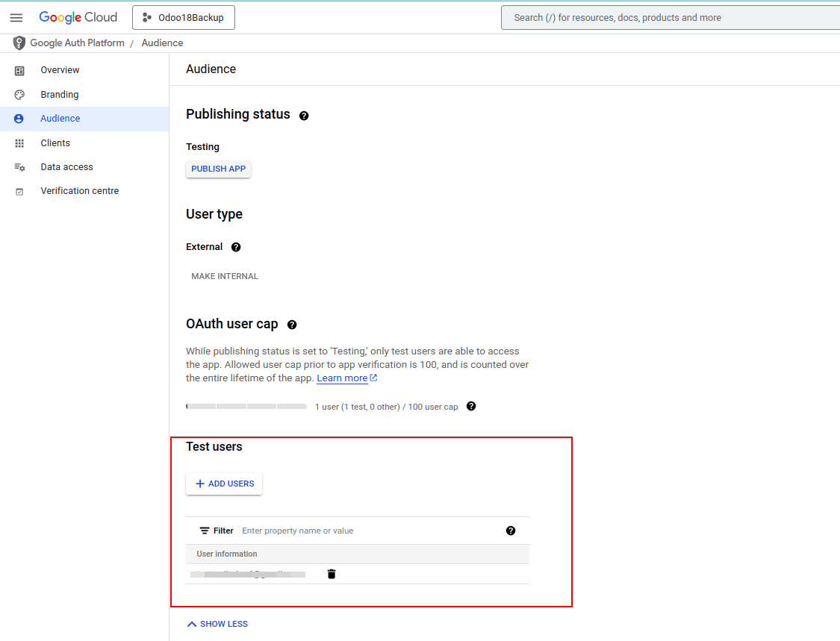Viewport: 840px width, 641px height.
Task: Click the help icon in filter row
Action: (511, 531)
